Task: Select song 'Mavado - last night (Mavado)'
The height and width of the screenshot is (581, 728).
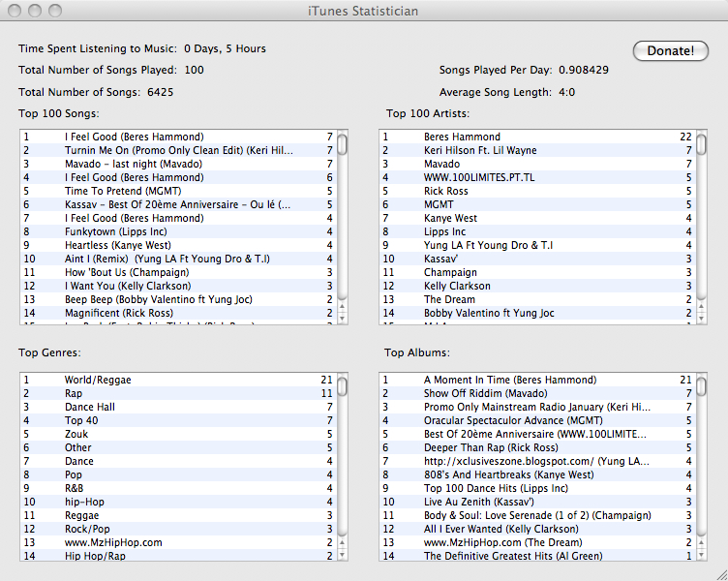Action: (179, 164)
